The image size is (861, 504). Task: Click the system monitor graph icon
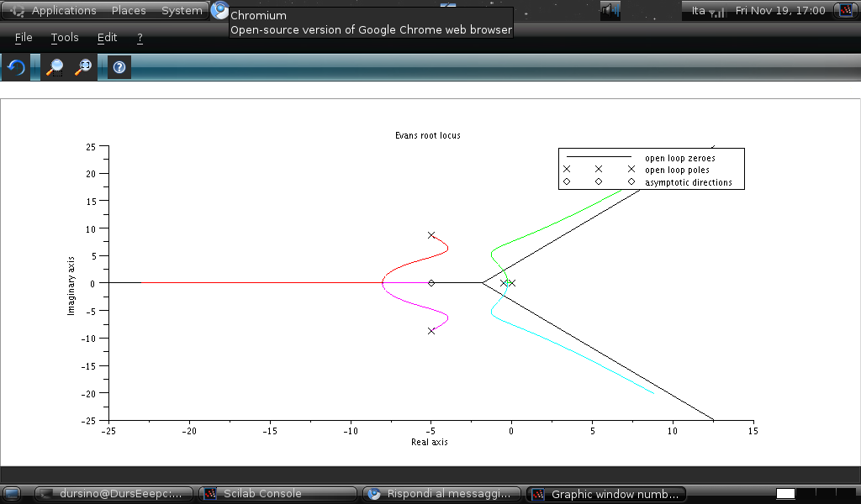tap(610, 10)
